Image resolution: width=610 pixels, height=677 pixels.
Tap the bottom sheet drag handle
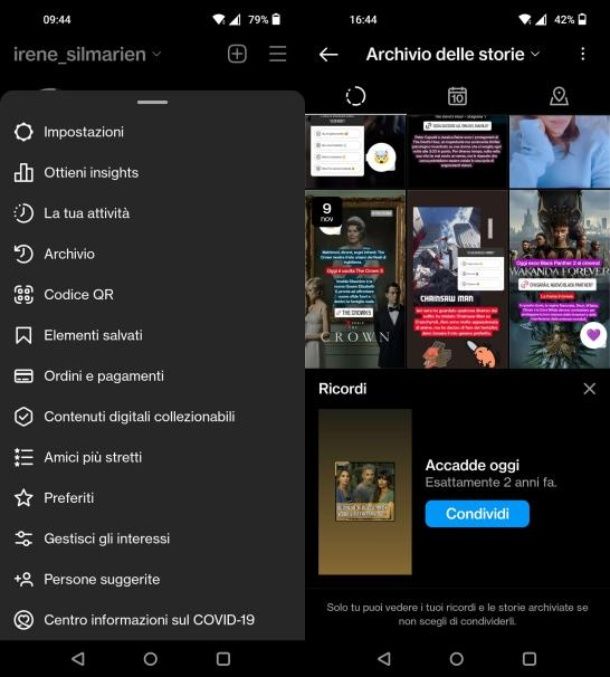pos(152,102)
